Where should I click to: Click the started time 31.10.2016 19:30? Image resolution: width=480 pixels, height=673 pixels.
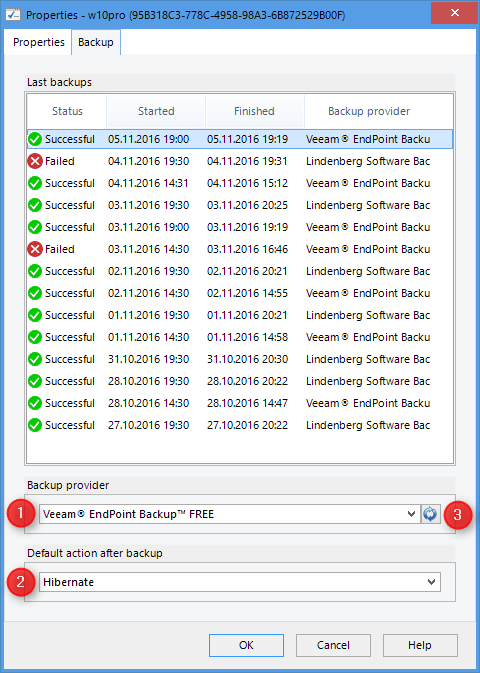pyautogui.click(x=149, y=359)
